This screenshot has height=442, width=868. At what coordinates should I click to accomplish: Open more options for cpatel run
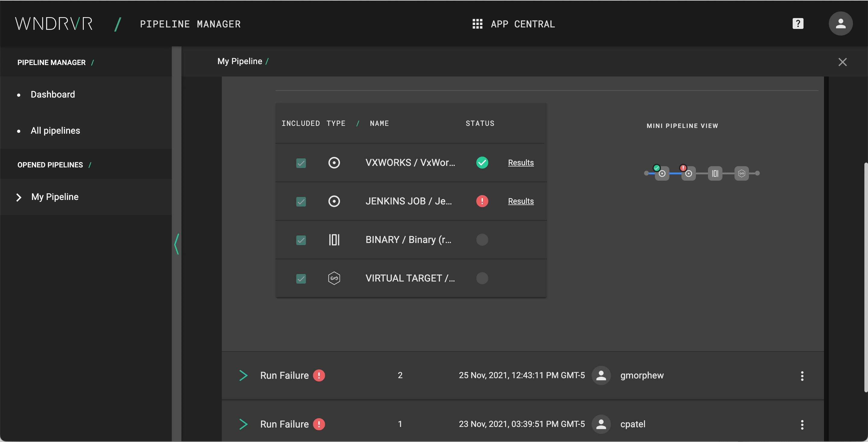point(802,425)
